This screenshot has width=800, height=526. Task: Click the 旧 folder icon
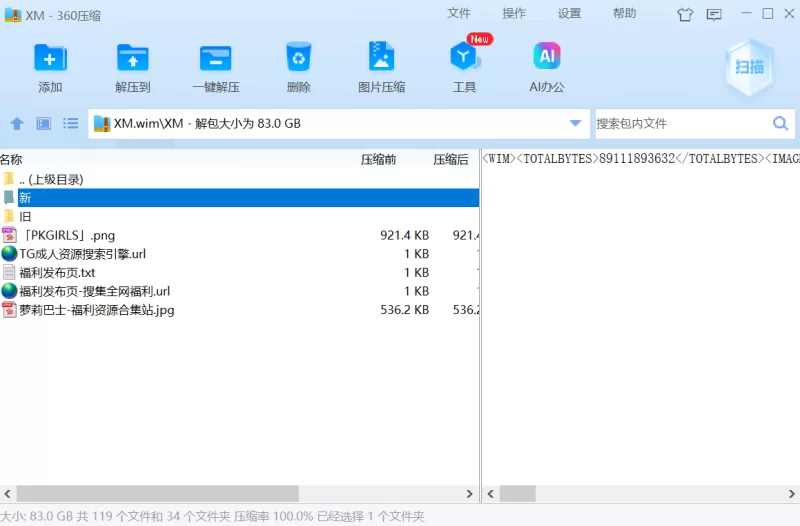pos(9,216)
